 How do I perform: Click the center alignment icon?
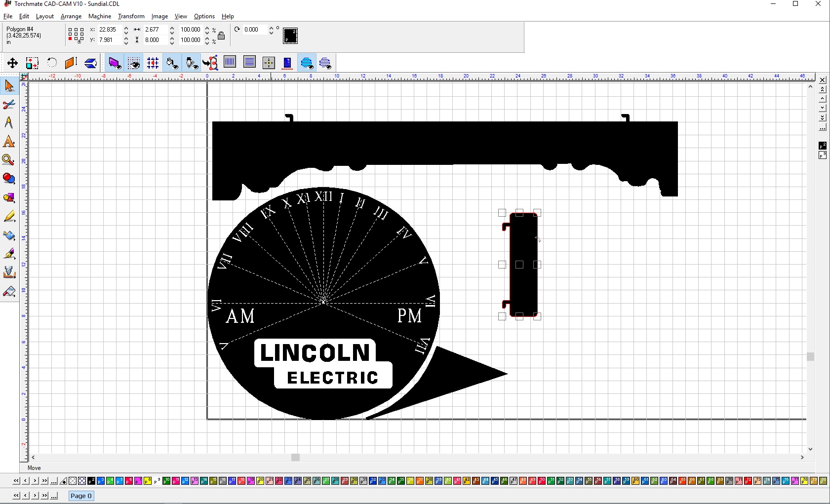(269, 63)
